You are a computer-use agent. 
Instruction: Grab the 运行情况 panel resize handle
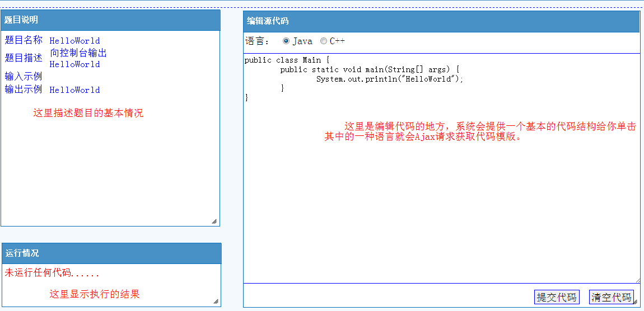click(x=216, y=301)
